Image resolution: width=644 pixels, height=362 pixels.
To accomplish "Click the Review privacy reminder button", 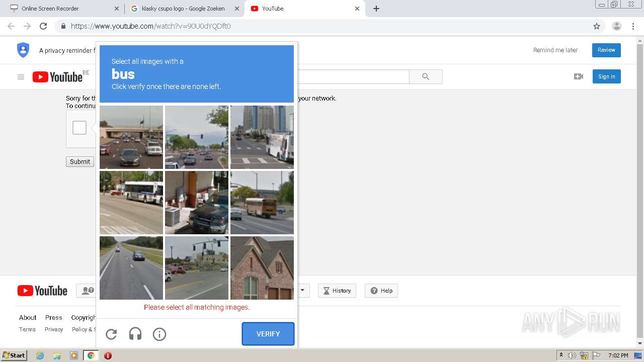I will click(x=606, y=50).
